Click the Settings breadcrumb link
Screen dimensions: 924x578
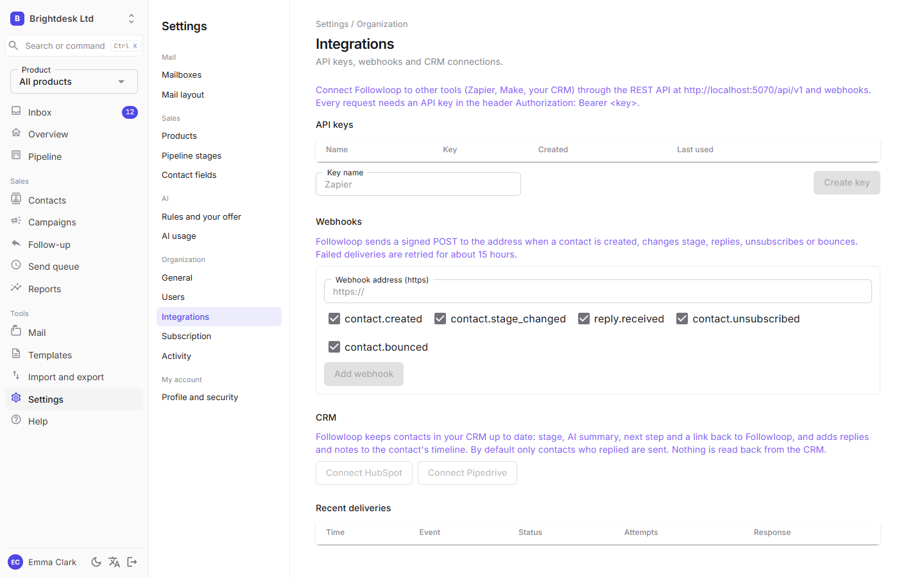pos(332,24)
